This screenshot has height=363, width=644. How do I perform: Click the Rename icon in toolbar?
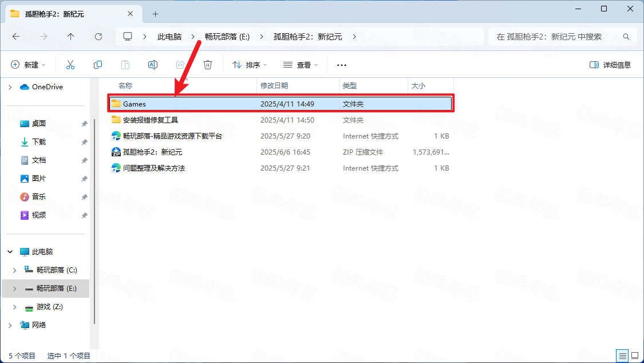[x=153, y=65]
